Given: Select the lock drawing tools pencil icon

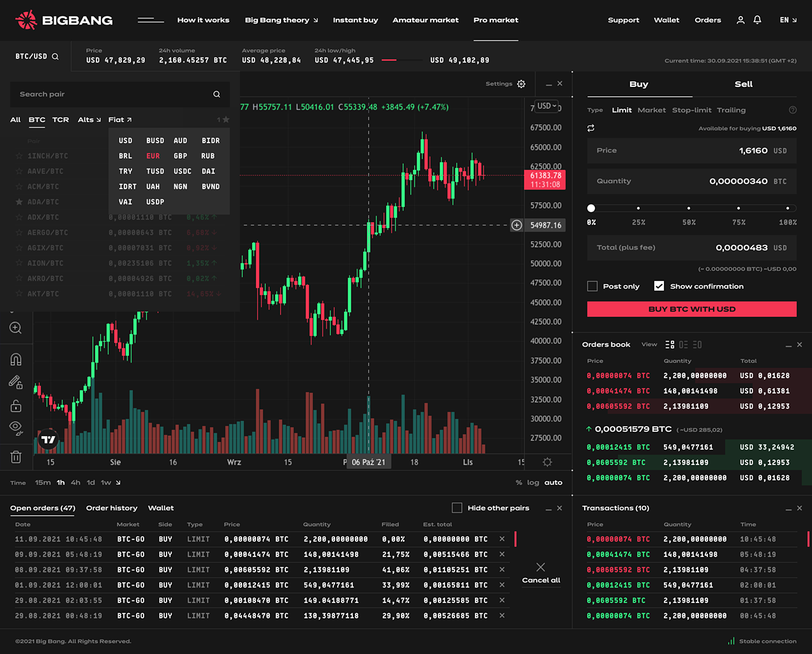Looking at the screenshot, I should [x=16, y=382].
